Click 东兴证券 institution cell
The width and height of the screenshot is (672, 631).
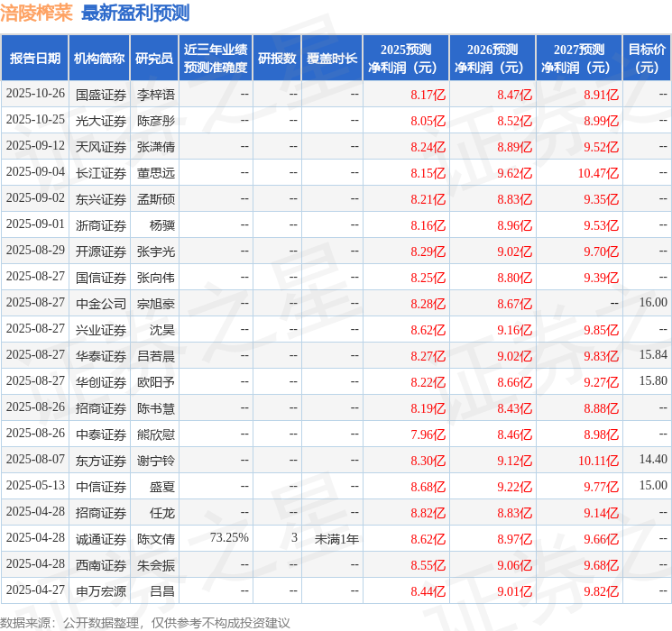click(101, 199)
